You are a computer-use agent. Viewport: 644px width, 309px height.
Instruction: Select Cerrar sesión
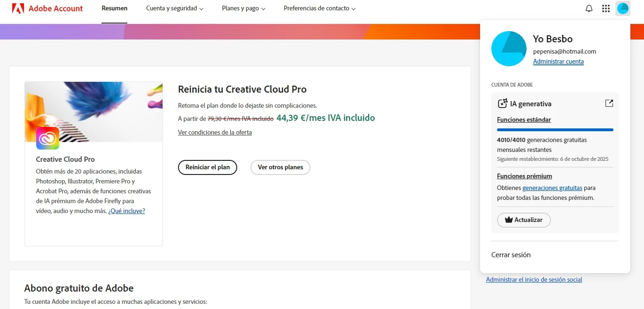coord(511,255)
